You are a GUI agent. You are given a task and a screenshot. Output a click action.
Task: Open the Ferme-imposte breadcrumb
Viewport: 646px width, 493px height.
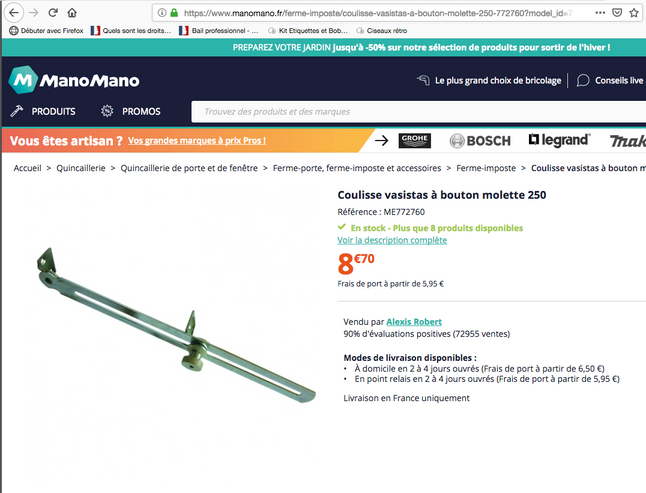486,168
